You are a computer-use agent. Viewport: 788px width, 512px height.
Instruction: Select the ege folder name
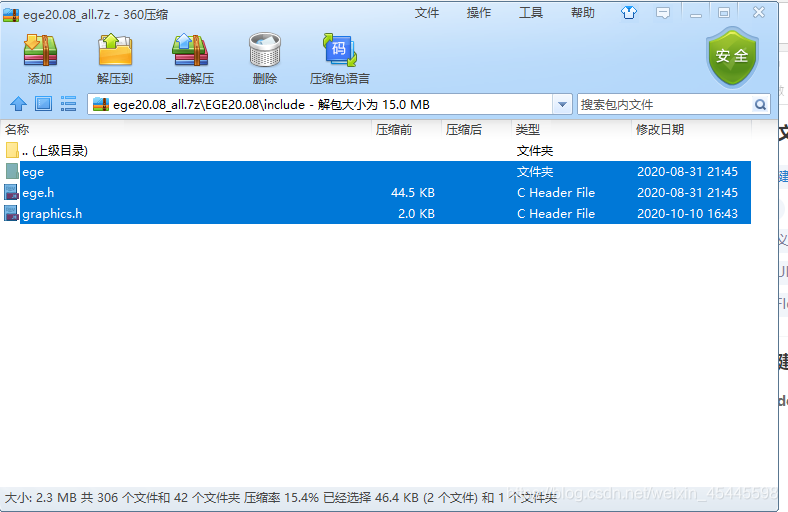coord(33,172)
